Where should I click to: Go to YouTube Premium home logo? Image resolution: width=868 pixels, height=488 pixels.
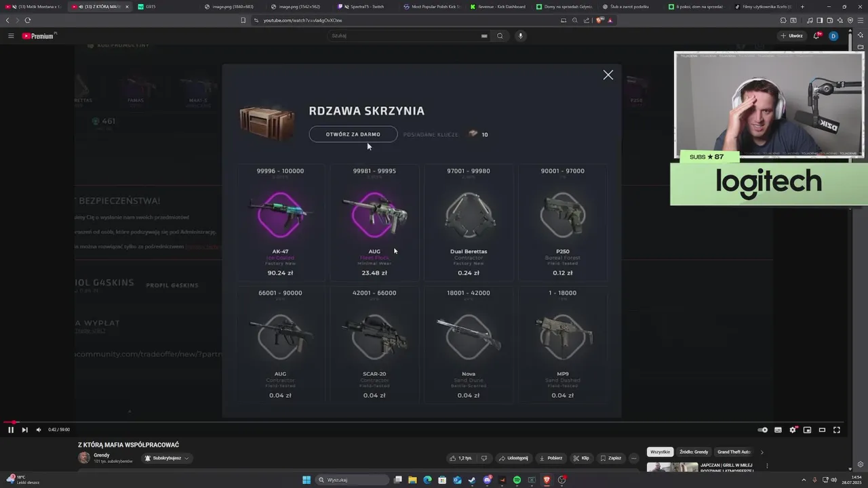(x=39, y=36)
